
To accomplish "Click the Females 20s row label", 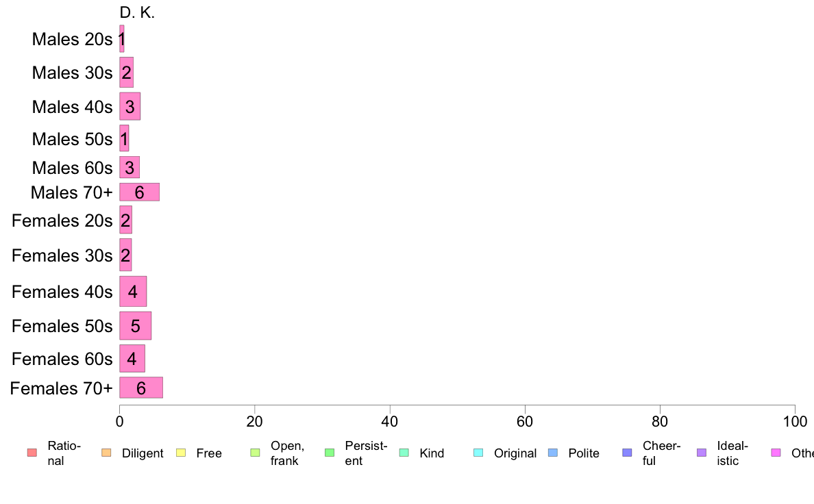I will point(62,220).
